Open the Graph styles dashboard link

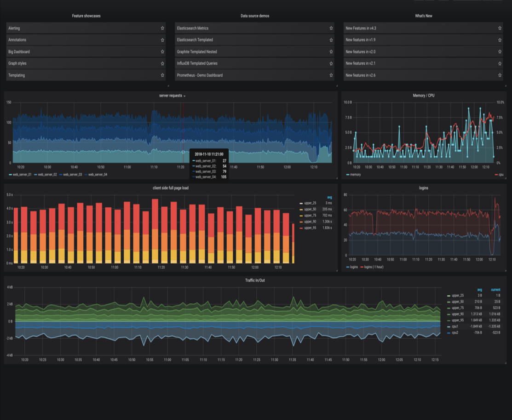coord(17,63)
